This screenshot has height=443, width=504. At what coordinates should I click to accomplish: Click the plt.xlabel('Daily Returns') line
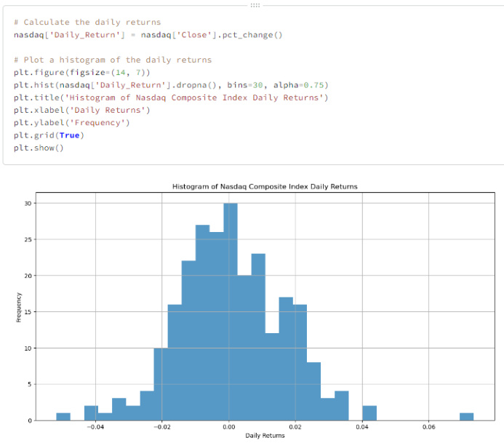pyautogui.click(x=81, y=110)
